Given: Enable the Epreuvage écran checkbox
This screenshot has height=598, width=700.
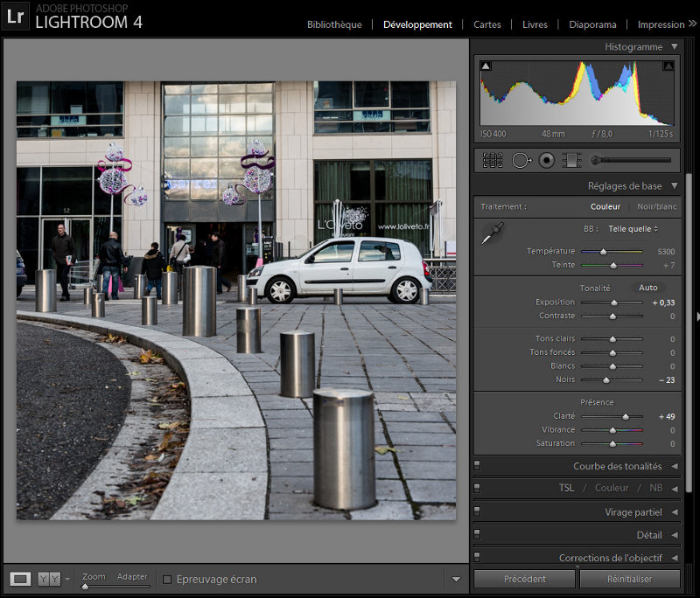Looking at the screenshot, I should [167, 580].
